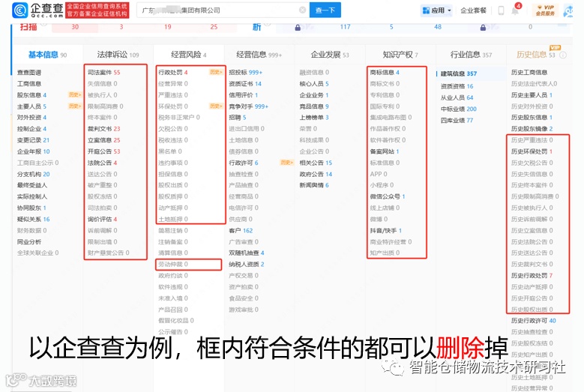Open 双随机抽查 4
The height and width of the screenshot is (392, 584).
pos(247,253)
